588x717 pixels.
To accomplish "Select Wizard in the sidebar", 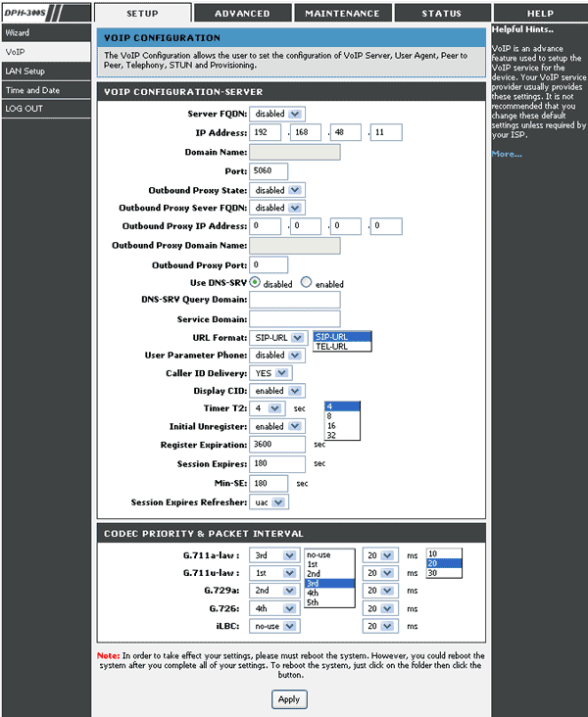I will (46, 33).
